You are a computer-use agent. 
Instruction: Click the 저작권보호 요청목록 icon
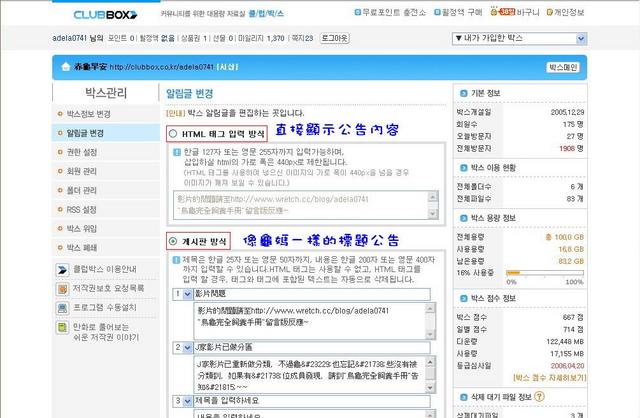[62, 289]
